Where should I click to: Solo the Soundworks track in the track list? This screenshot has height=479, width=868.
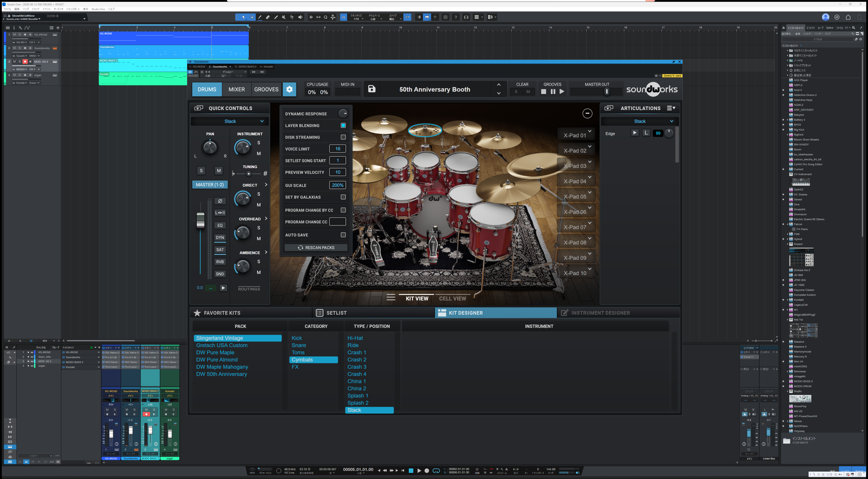(20, 48)
